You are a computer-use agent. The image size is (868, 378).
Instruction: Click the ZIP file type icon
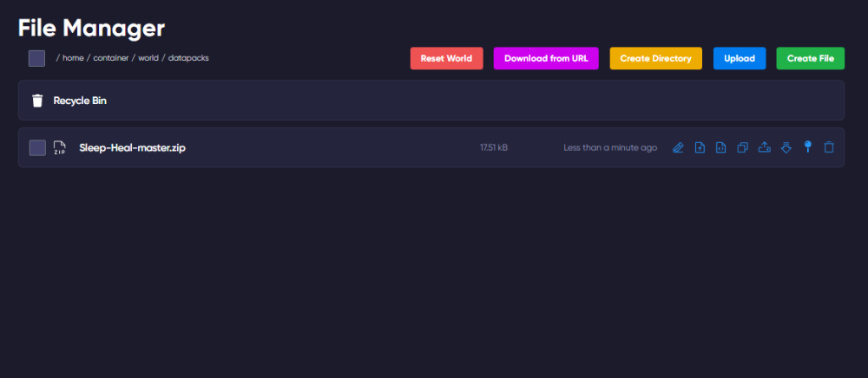59,147
